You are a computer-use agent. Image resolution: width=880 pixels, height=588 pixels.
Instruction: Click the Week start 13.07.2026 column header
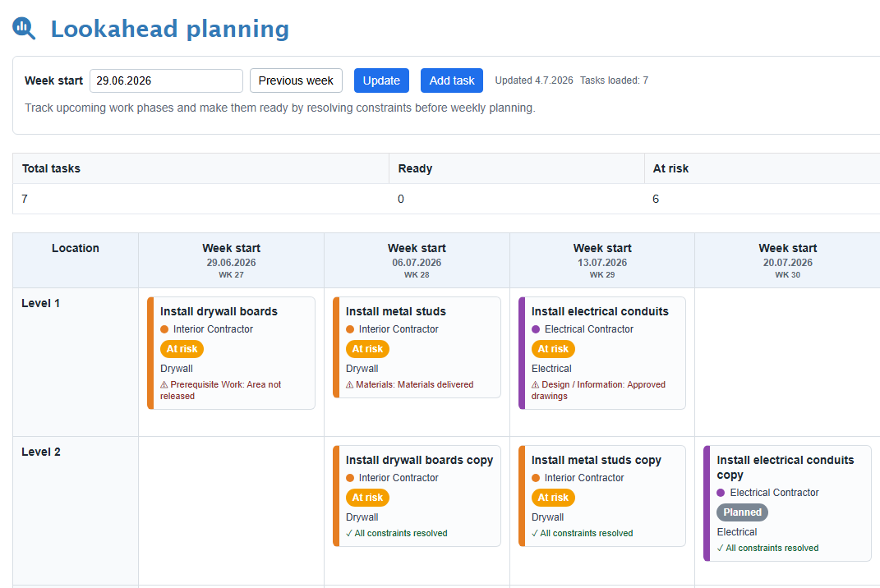pos(602,260)
